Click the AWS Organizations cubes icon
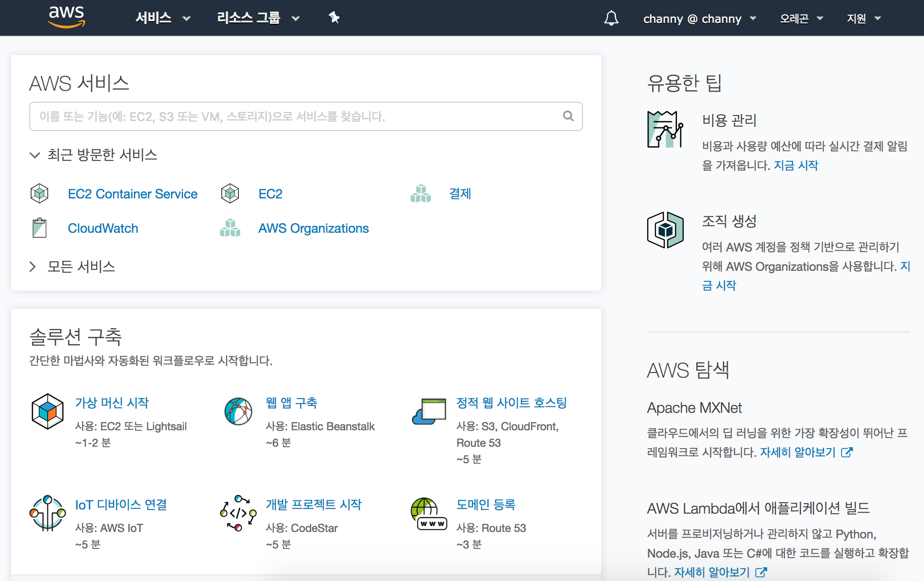Viewport: 924px width, 581px height. [230, 228]
